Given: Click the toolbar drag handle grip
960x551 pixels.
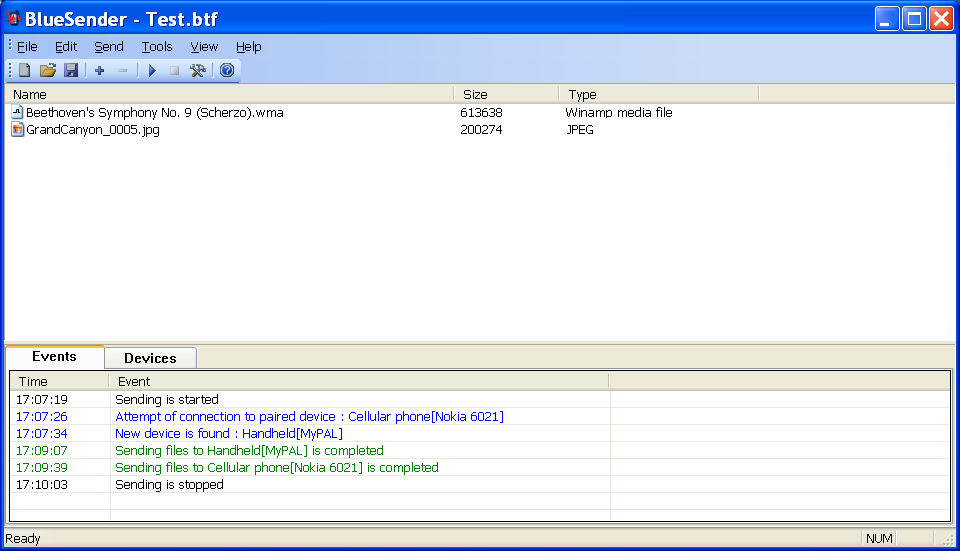Looking at the screenshot, I should [x=10, y=70].
